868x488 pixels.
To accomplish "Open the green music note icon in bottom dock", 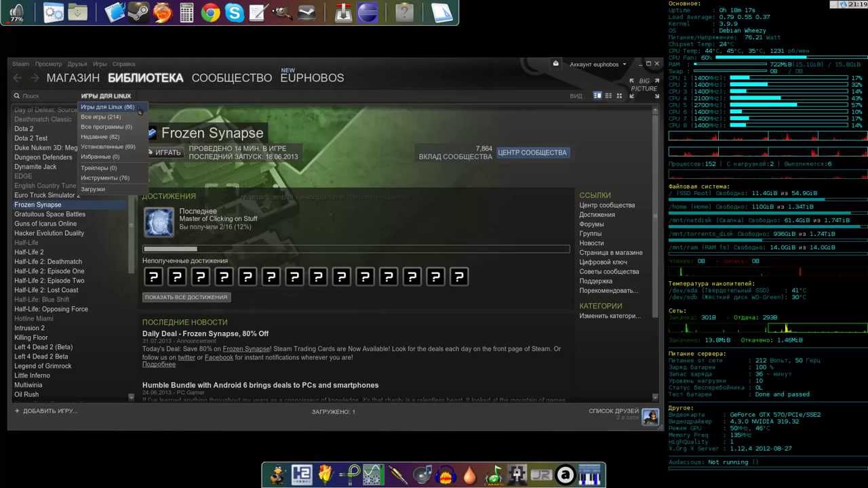I will (494, 474).
